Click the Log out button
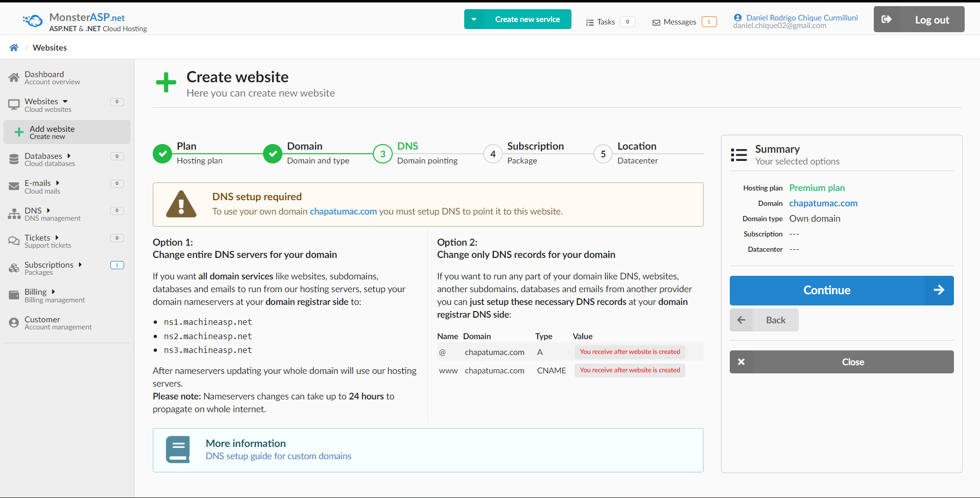 pos(919,19)
